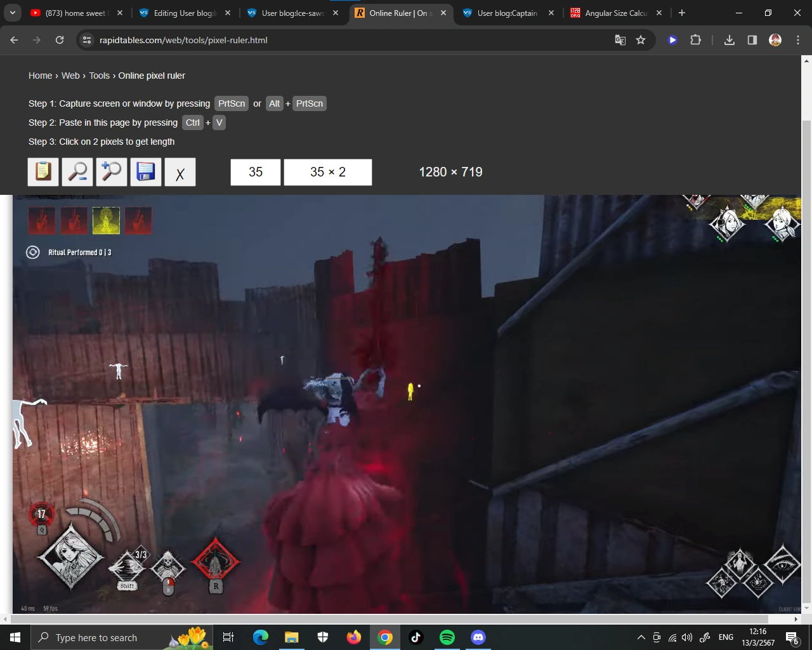Viewport: 812px width, 650px height.
Task: Clear the ruler with the X button
Action: click(180, 172)
